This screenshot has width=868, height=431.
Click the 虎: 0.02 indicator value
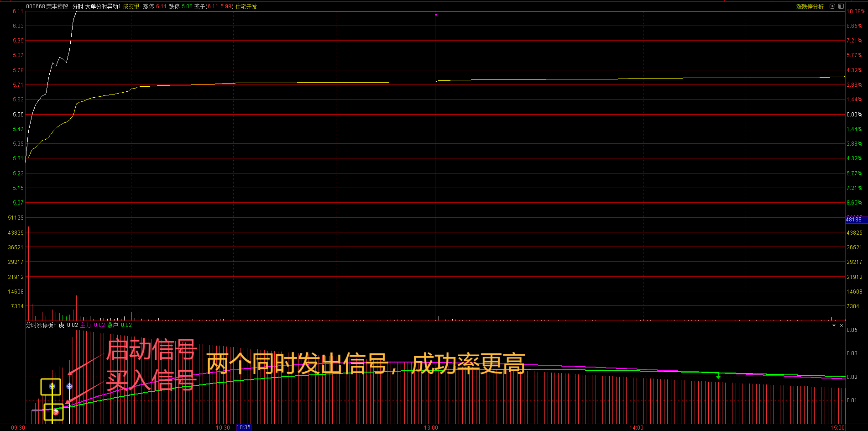pyautogui.click(x=68, y=325)
